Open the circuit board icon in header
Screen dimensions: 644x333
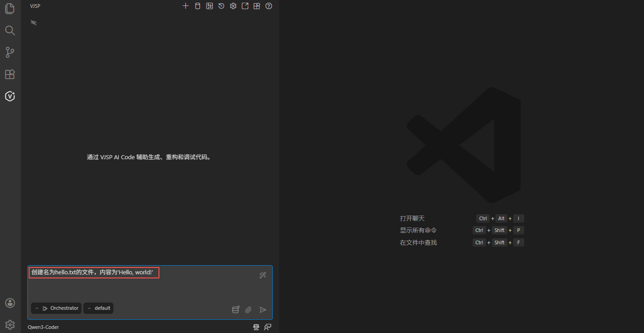coord(210,6)
